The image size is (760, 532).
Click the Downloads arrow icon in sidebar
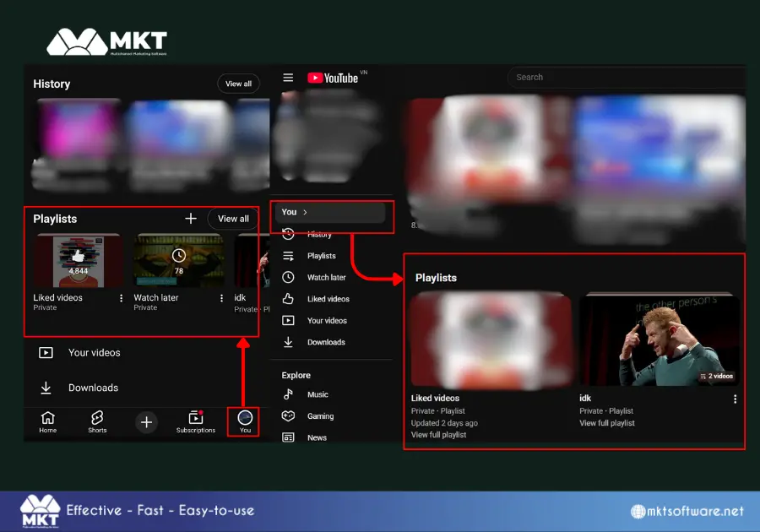[288, 342]
